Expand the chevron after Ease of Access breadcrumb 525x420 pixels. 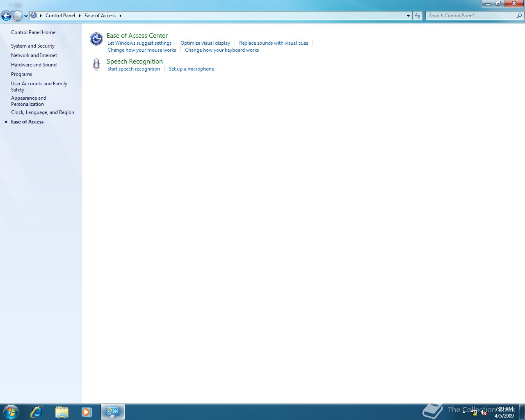coord(120,16)
